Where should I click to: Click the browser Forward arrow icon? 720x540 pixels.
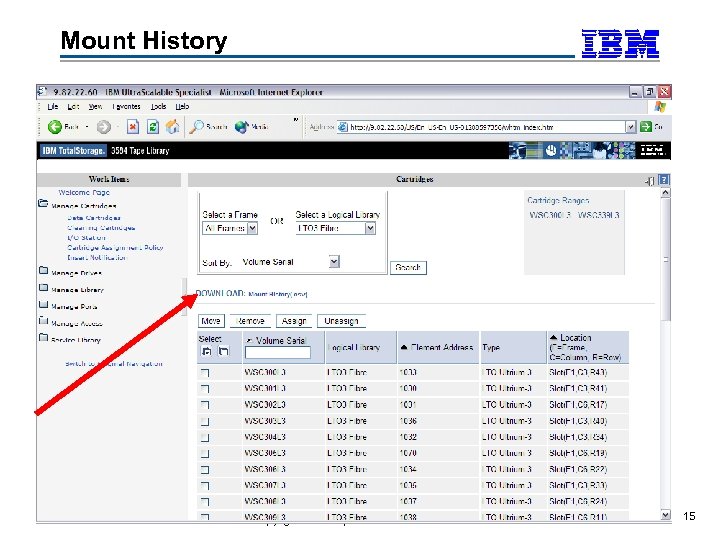[104, 127]
